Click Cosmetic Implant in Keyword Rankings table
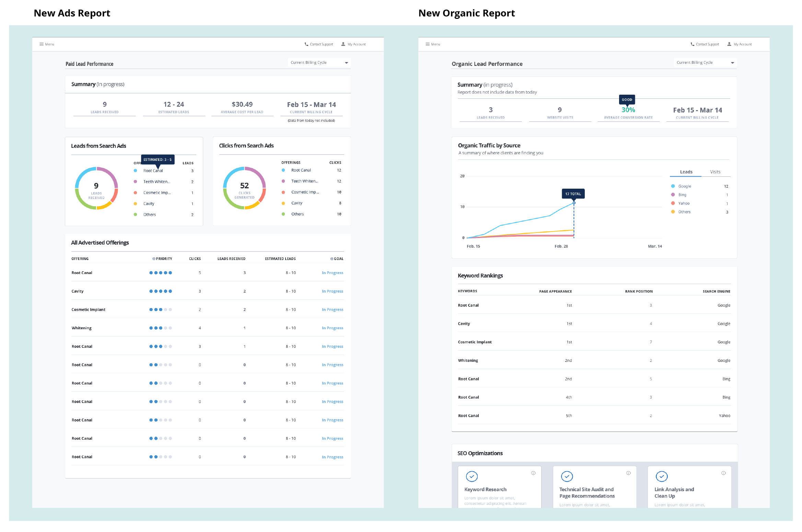Viewport: 802px width, 532px height. 475,342
